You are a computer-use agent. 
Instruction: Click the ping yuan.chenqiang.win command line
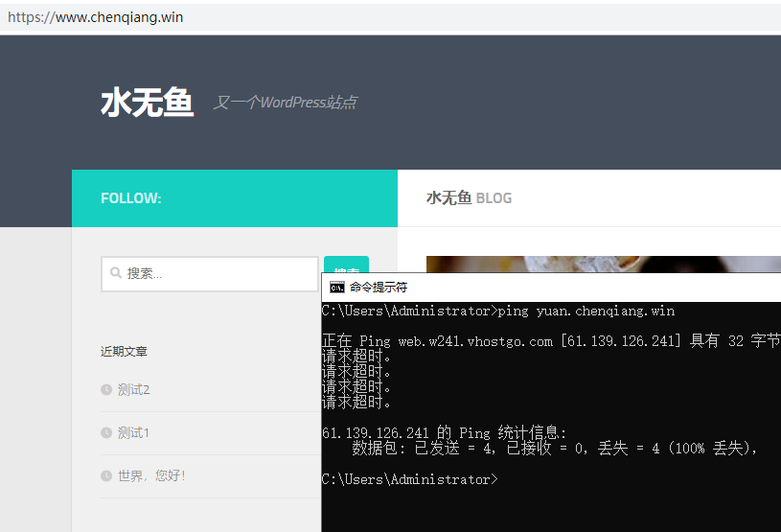(498, 311)
